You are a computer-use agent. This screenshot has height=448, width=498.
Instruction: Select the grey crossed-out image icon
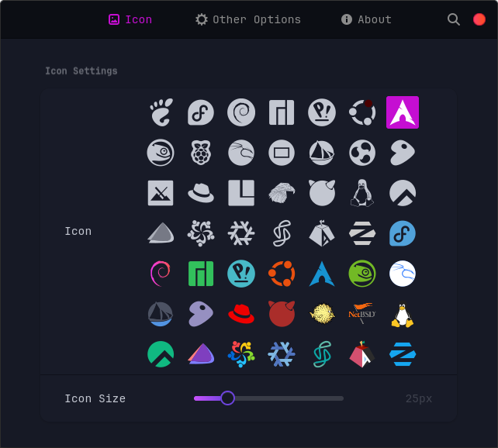pyautogui.click(x=161, y=193)
